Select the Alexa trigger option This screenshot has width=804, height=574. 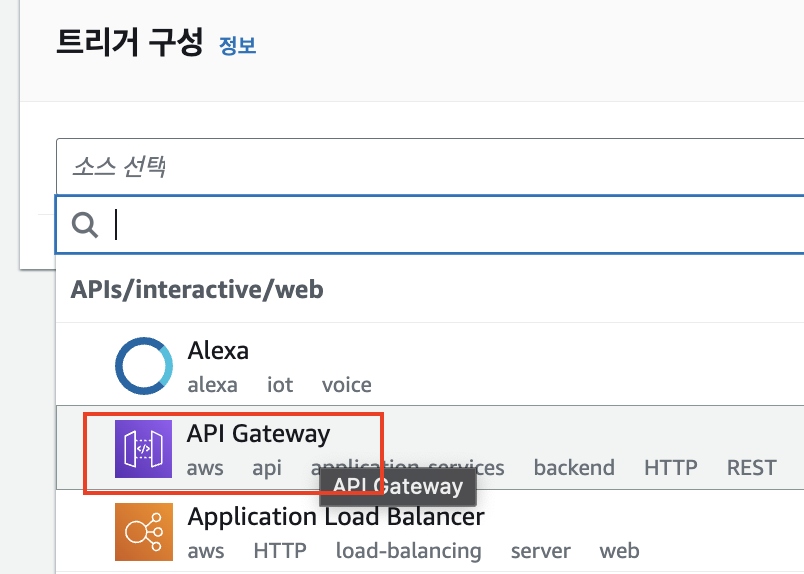pos(430,365)
